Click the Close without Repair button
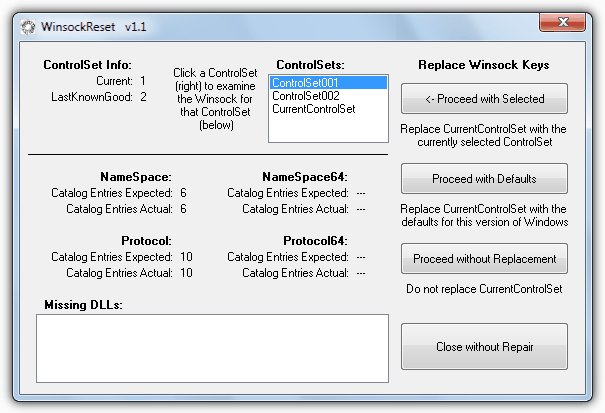Screen dimensions: 605x413 tap(484, 347)
